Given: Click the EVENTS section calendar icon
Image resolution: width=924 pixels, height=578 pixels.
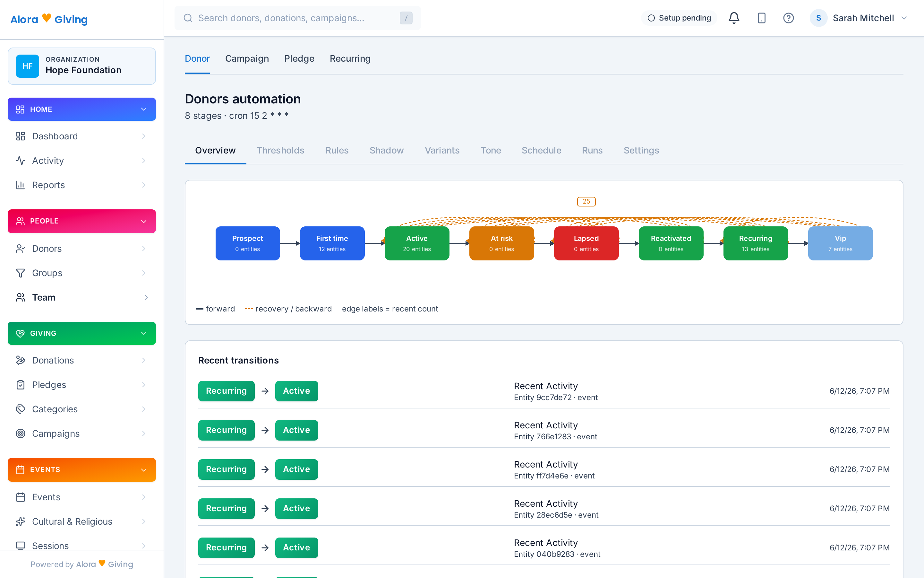Looking at the screenshot, I should [x=20, y=469].
